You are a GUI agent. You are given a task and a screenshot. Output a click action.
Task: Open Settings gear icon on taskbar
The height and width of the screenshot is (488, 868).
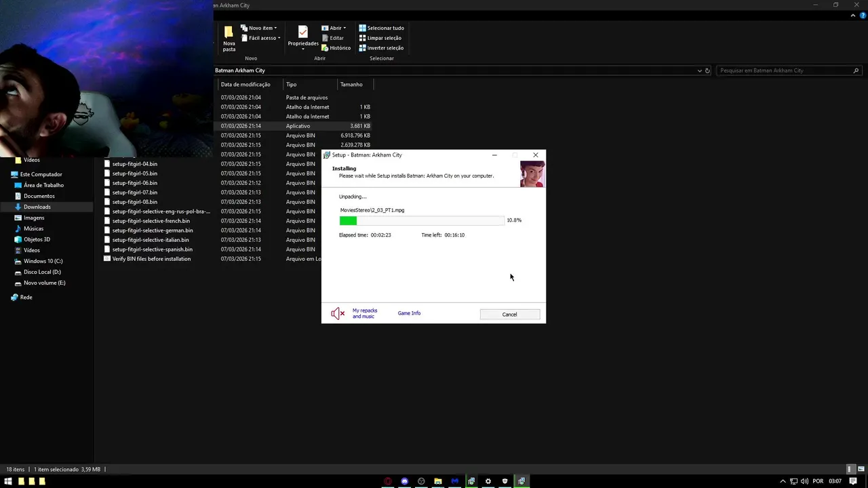coord(488,481)
